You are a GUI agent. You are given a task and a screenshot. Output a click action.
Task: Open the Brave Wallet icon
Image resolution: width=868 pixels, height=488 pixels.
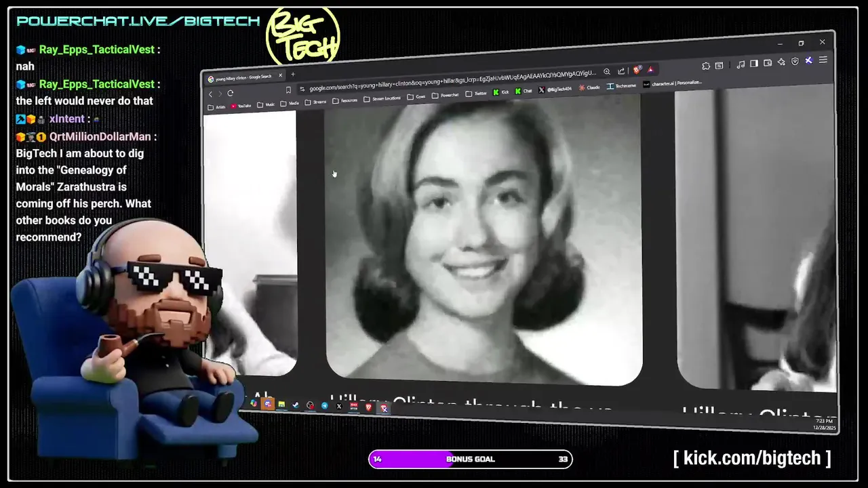point(768,63)
